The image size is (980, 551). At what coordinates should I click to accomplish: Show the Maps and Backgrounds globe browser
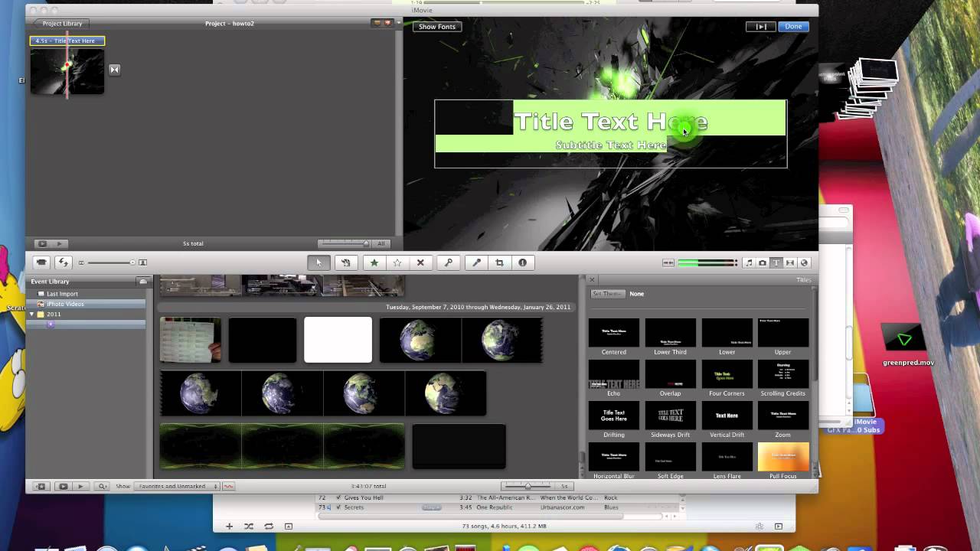[804, 262]
